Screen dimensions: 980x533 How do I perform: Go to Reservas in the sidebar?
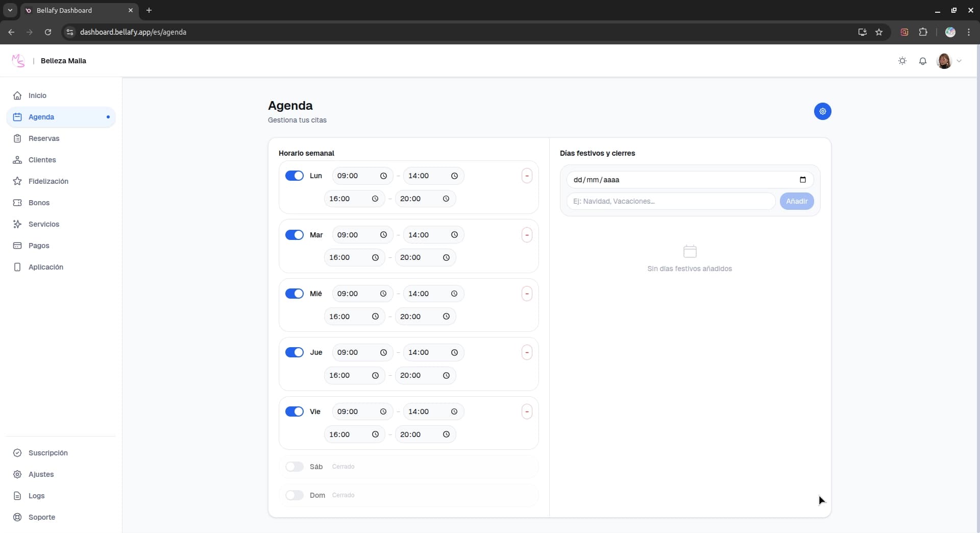(44, 138)
